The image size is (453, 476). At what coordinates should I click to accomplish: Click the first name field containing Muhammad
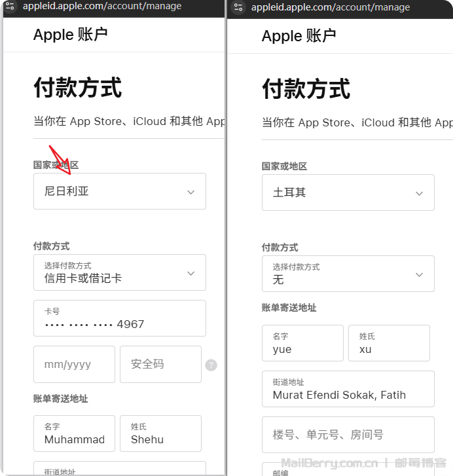point(75,433)
